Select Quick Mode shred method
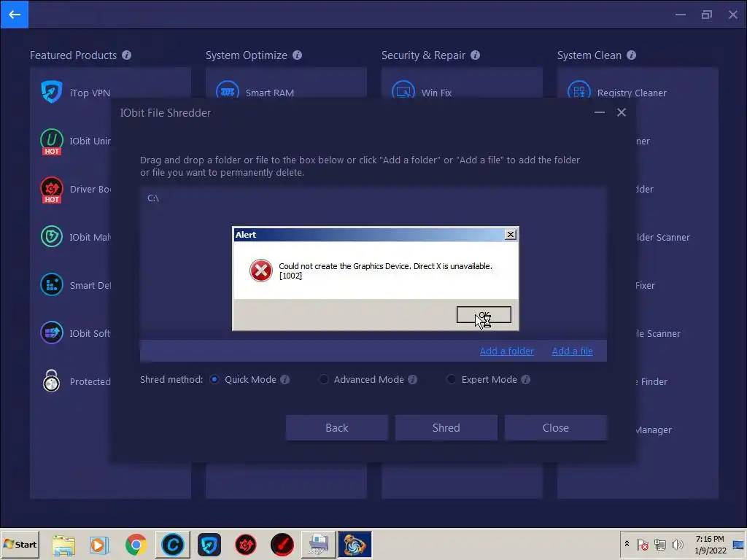The height and width of the screenshot is (560, 747). coord(214,379)
